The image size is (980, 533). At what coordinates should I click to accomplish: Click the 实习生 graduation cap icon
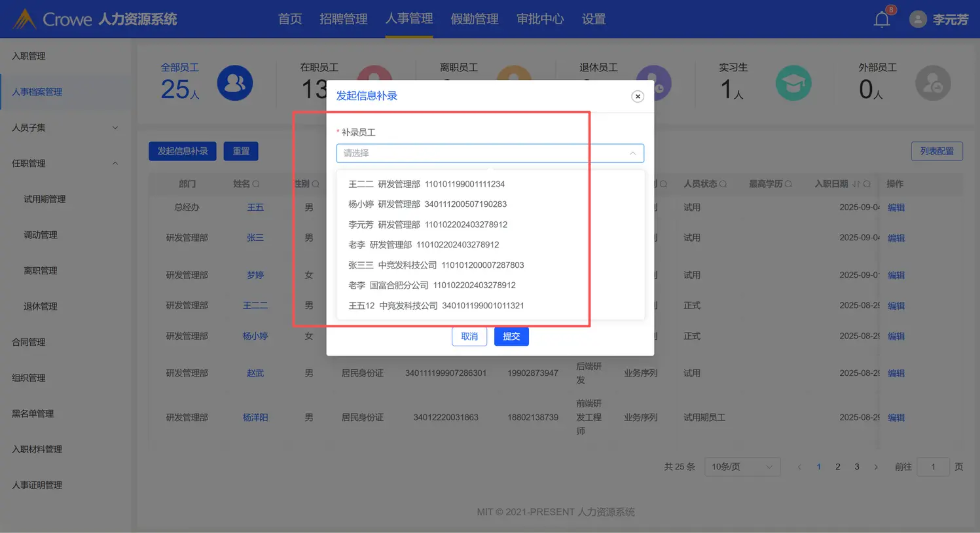click(x=793, y=83)
